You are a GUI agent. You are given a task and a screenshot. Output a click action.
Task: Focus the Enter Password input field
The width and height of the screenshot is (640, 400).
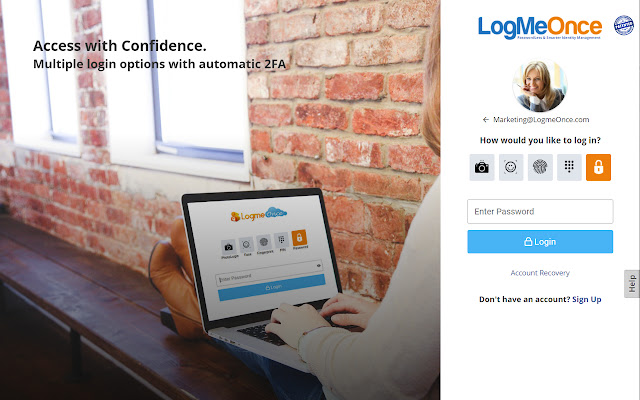point(540,211)
